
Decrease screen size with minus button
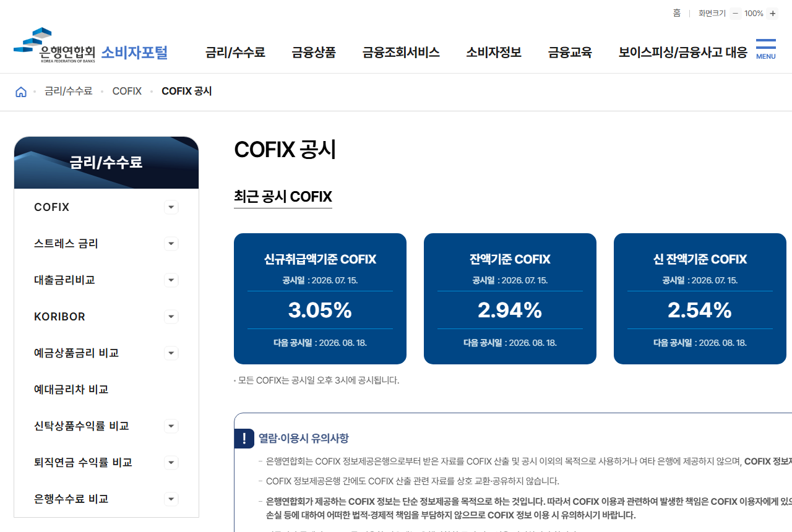coord(735,14)
